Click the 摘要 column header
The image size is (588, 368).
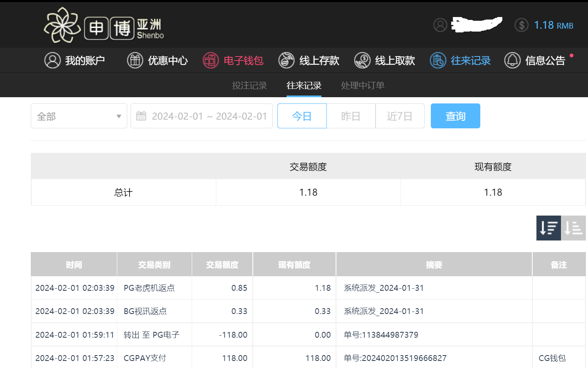tap(434, 265)
